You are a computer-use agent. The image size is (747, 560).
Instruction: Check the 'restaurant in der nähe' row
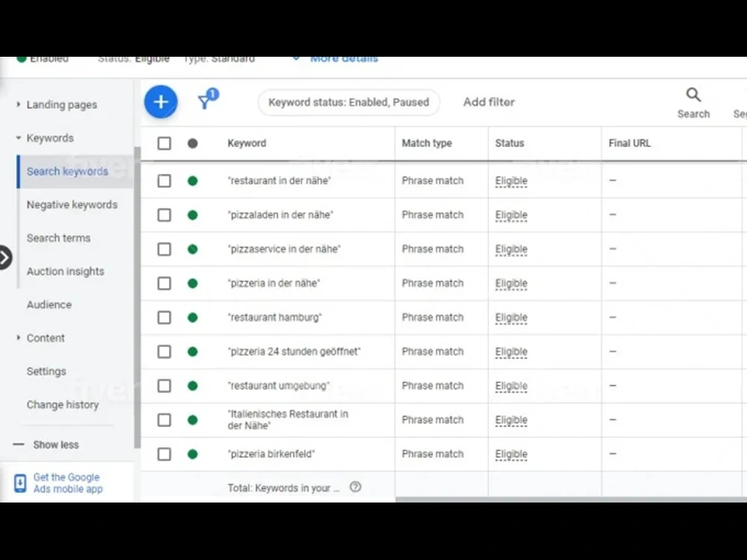[x=164, y=181]
